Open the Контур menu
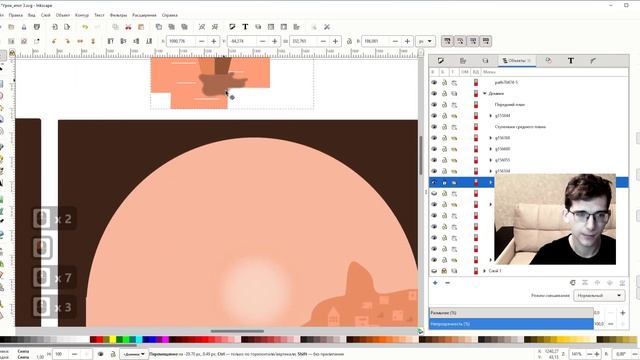This screenshot has width=640, height=360. click(82, 15)
